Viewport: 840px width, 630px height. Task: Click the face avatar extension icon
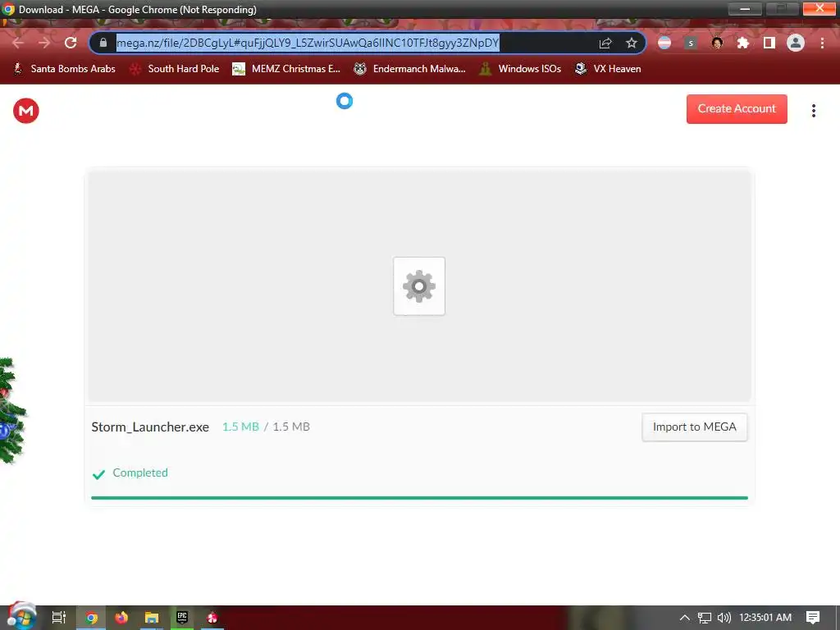click(x=717, y=43)
